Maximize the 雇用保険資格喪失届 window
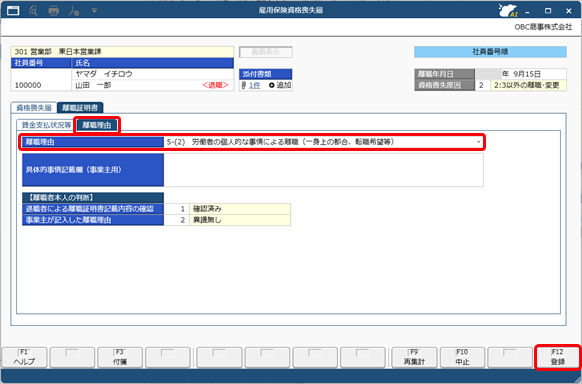Image resolution: width=582 pixels, height=384 pixels. point(548,11)
